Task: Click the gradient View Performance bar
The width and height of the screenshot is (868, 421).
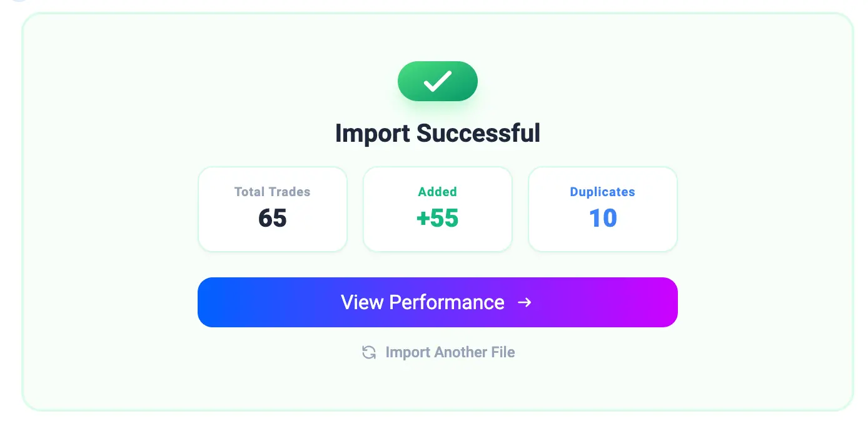Action: [x=438, y=302]
